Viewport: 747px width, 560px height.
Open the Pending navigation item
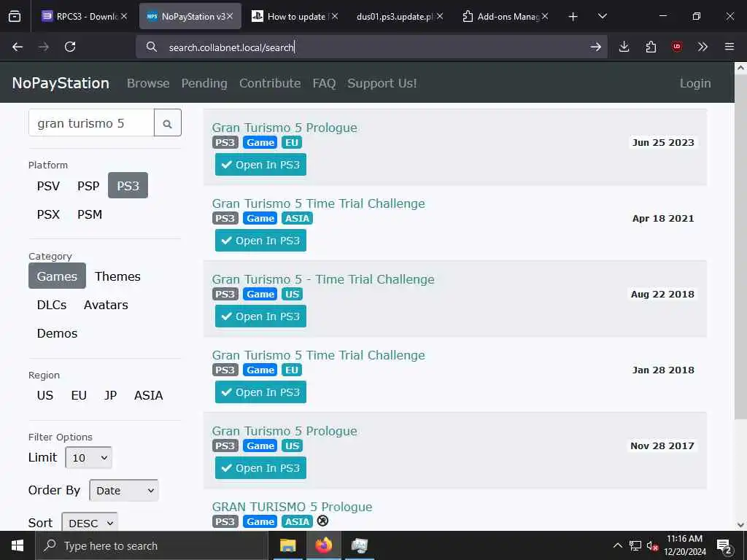click(204, 83)
